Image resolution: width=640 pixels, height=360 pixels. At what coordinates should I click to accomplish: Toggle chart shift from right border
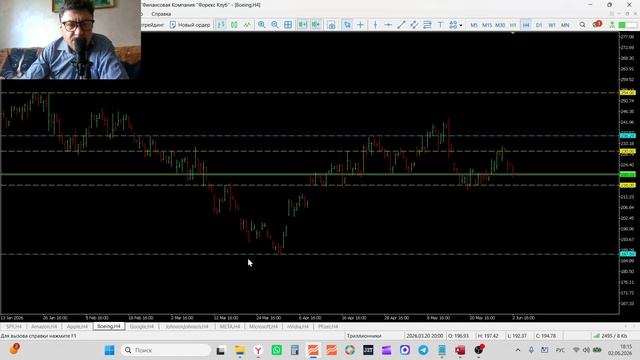click(x=316, y=25)
